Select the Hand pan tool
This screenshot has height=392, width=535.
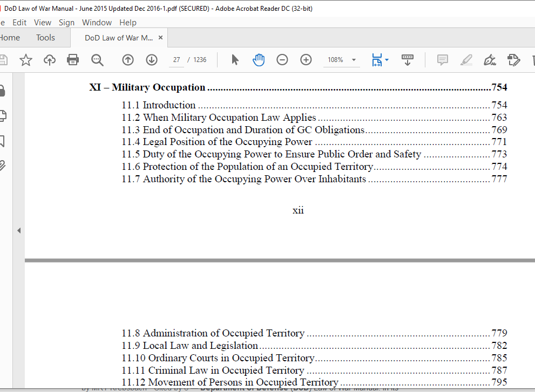(259, 60)
